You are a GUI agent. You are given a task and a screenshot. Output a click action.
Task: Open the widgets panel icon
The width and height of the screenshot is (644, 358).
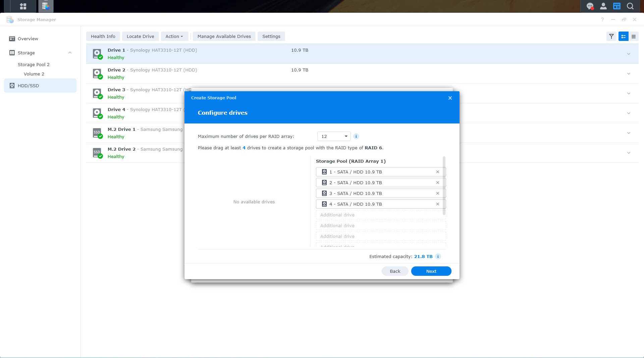(x=617, y=6)
